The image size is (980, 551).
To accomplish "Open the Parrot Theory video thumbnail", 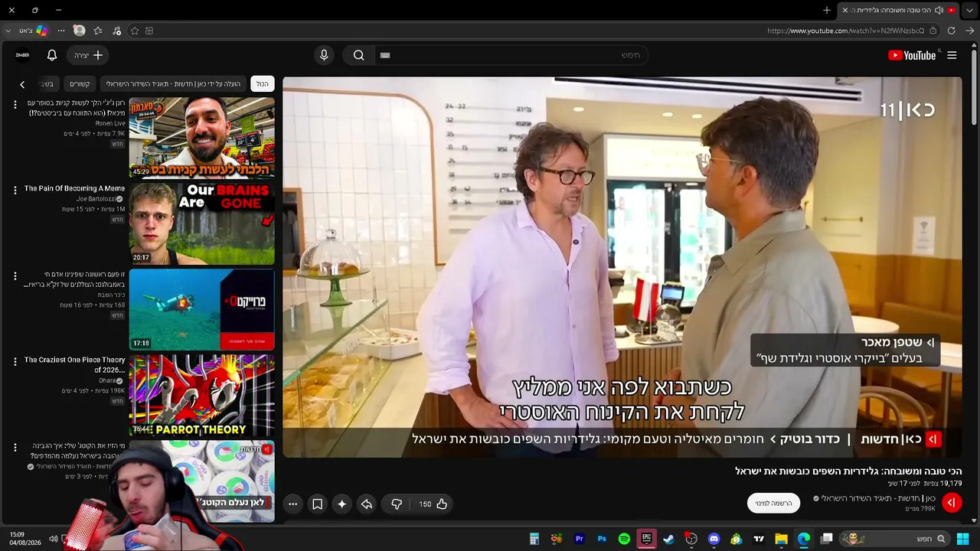I will (201, 395).
